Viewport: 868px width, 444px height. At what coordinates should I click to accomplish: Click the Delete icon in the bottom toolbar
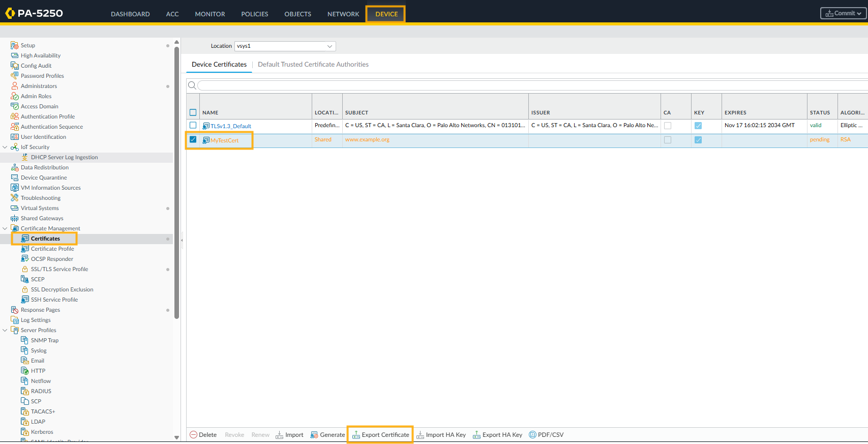(x=194, y=435)
